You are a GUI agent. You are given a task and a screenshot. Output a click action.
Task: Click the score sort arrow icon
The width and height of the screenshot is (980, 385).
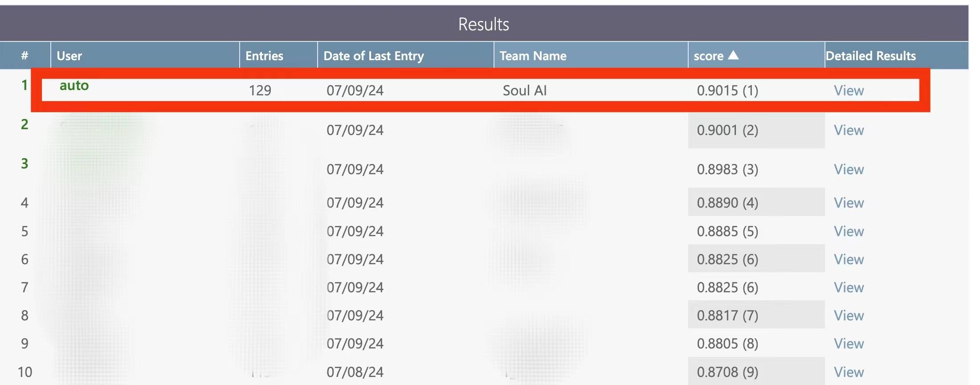[733, 55]
